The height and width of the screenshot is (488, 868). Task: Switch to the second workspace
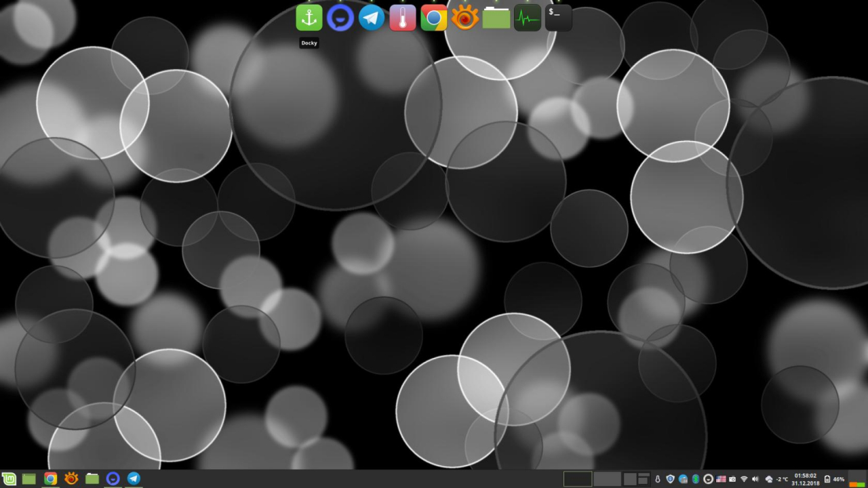tap(608, 479)
